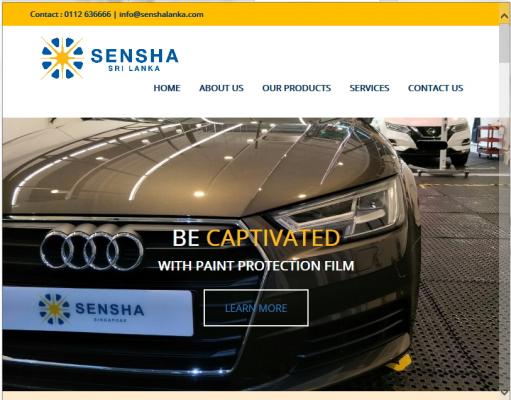Select SERVICES in the navigation bar
This screenshot has width=511, height=400.
(369, 88)
